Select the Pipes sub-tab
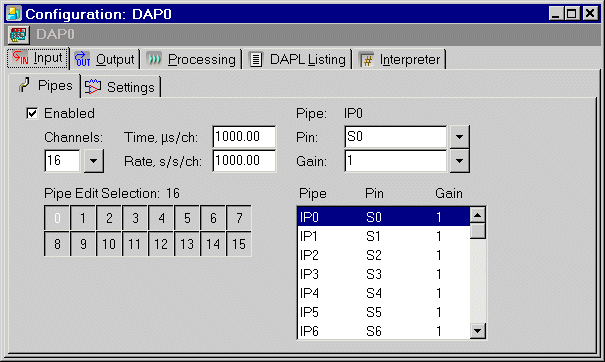The width and height of the screenshot is (605, 362). tap(46, 85)
